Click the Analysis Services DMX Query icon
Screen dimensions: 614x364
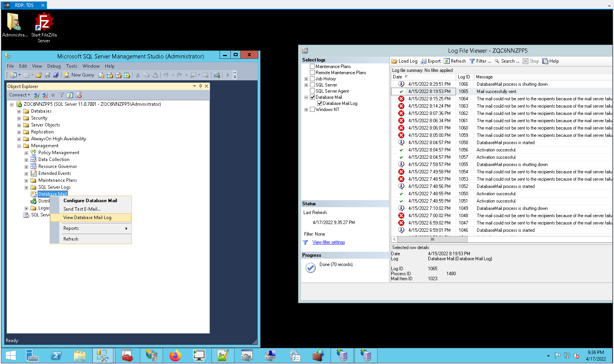tap(118, 75)
